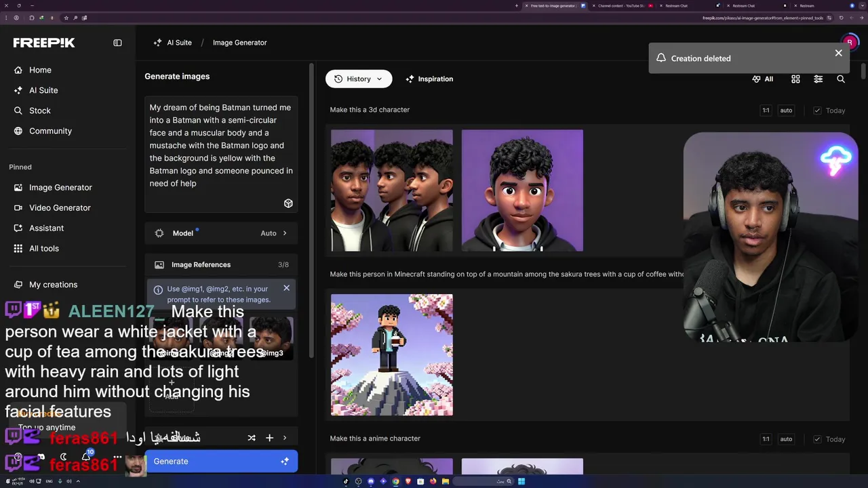This screenshot has height=488, width=868.
Task: Open OBS Studio from the taskbar
Action: 358,481
